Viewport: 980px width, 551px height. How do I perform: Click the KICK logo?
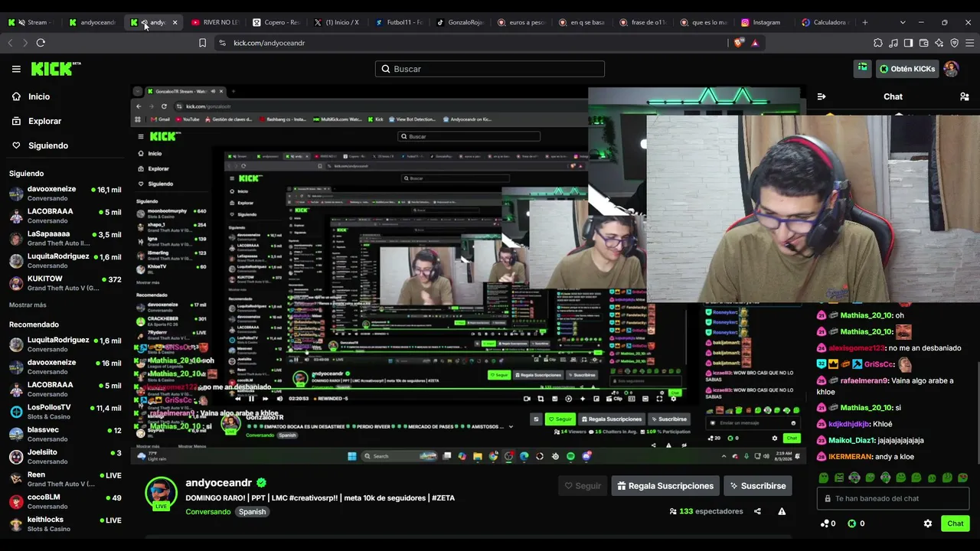point(56,69)
